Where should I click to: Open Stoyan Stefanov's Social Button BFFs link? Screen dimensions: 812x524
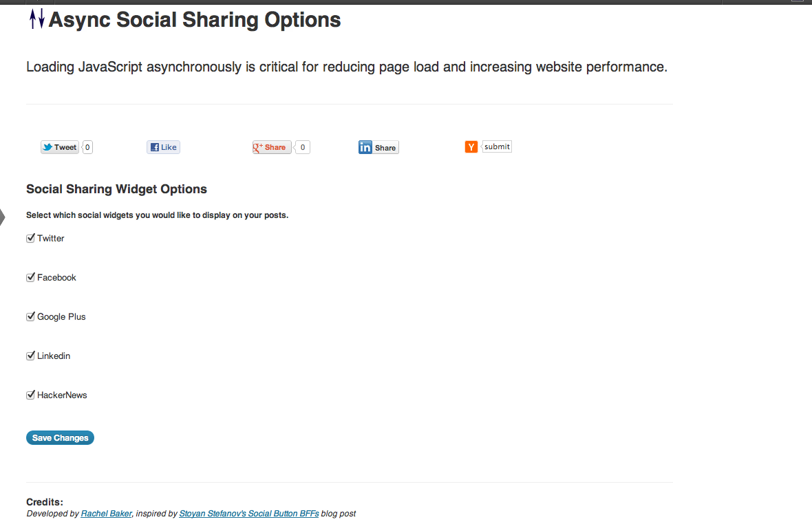[x=249, y=514]
